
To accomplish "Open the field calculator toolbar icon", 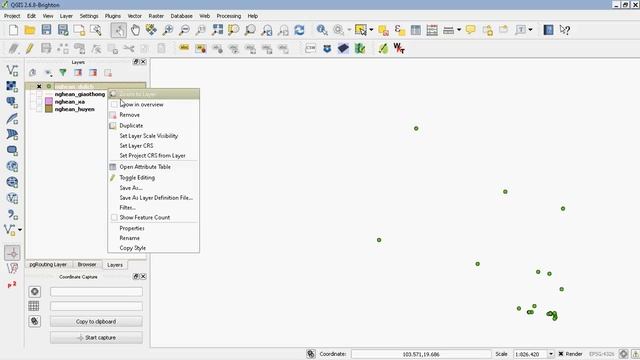I will click(432, 30).
